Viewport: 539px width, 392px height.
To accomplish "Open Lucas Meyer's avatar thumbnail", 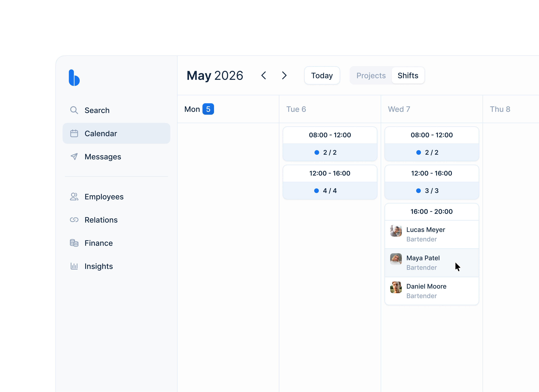I will click(x=396, y=231).
